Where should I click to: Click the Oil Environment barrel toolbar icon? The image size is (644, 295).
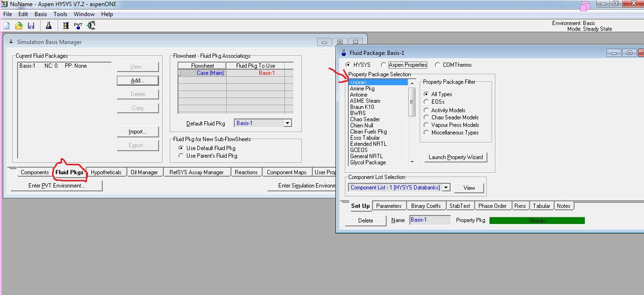click(x=66, y=25)
